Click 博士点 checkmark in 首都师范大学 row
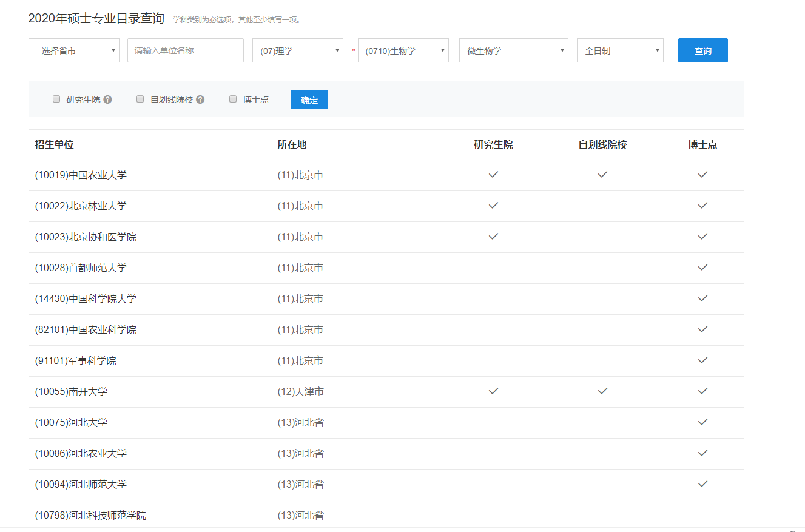This screenshot has height=532, width=805. coord(702,268)
